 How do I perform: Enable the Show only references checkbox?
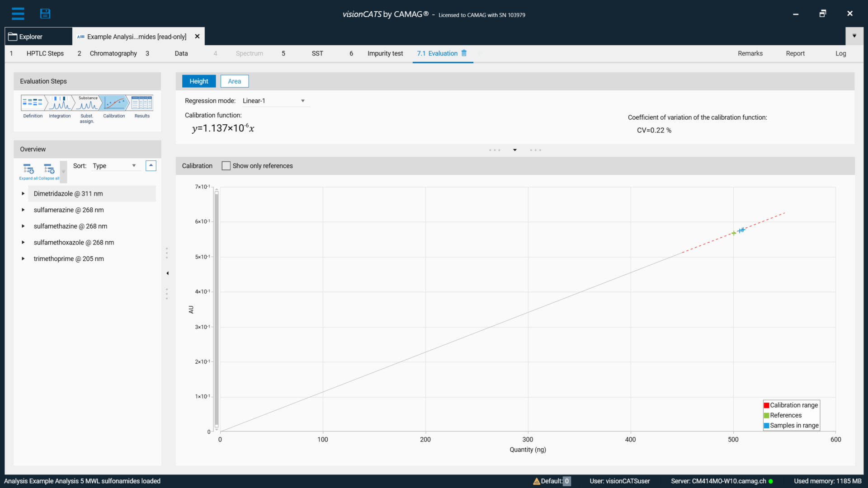(226, 165)
